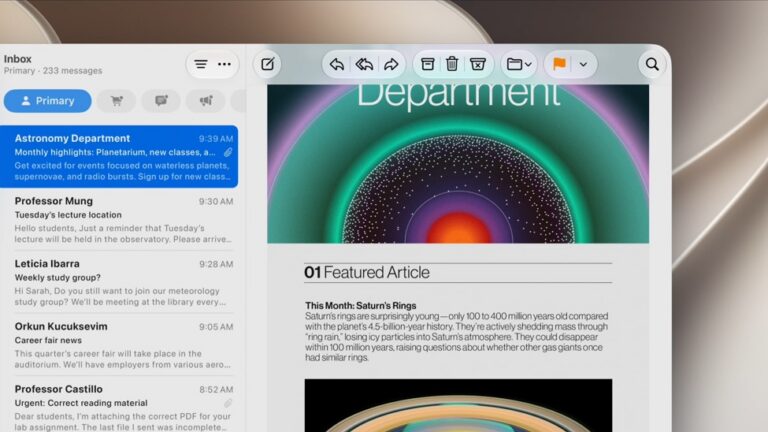Forward the selected email
The width and height of the screenshot is (768, 432).
coord(391,64)
